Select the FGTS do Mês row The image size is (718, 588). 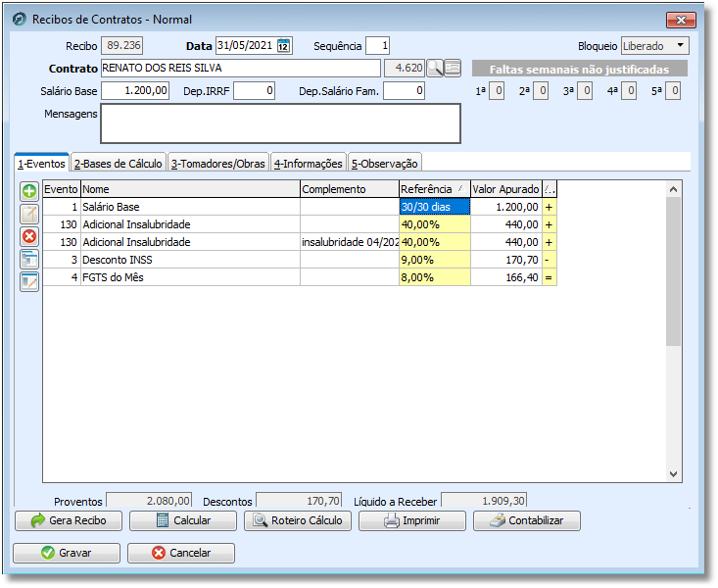tap(300, 277)
